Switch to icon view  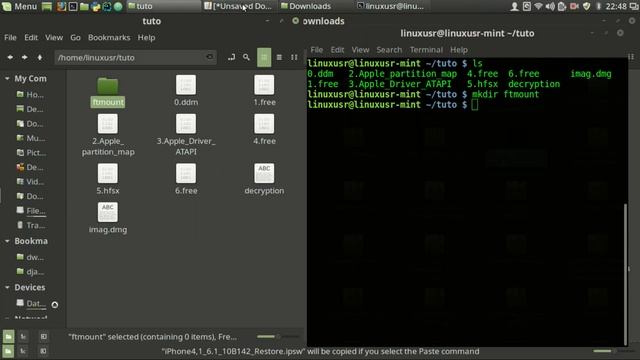click(x=264, y=58)
